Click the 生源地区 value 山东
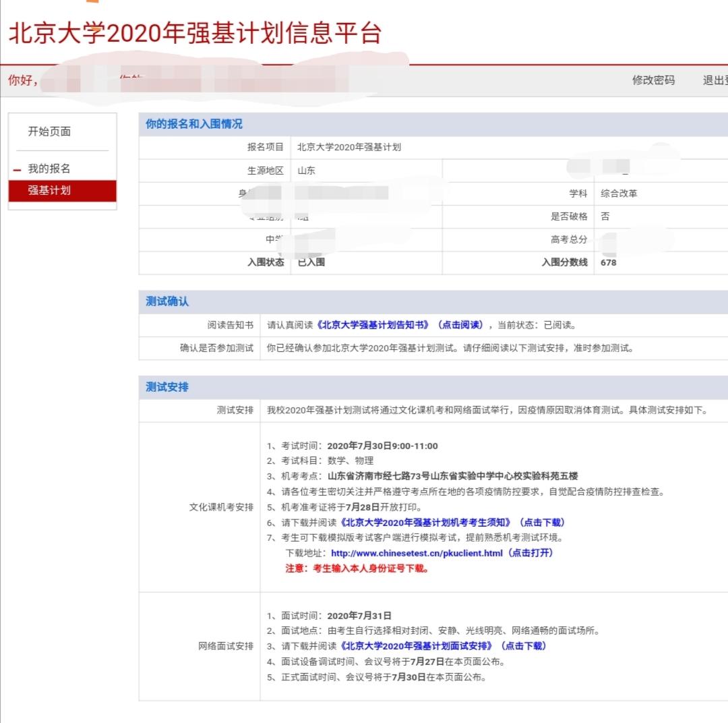Image resolution: width=728 pixels, height=723 pixels. (x=307, y=171)
